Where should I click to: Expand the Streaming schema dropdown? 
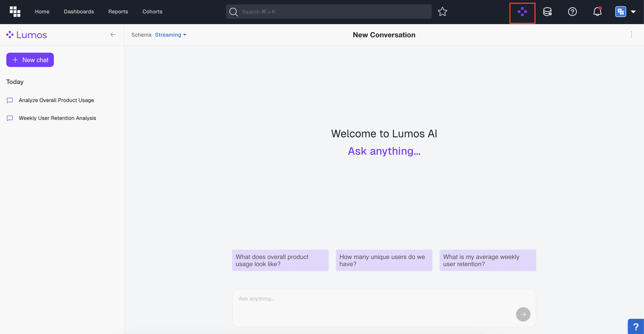coord(170,35)
